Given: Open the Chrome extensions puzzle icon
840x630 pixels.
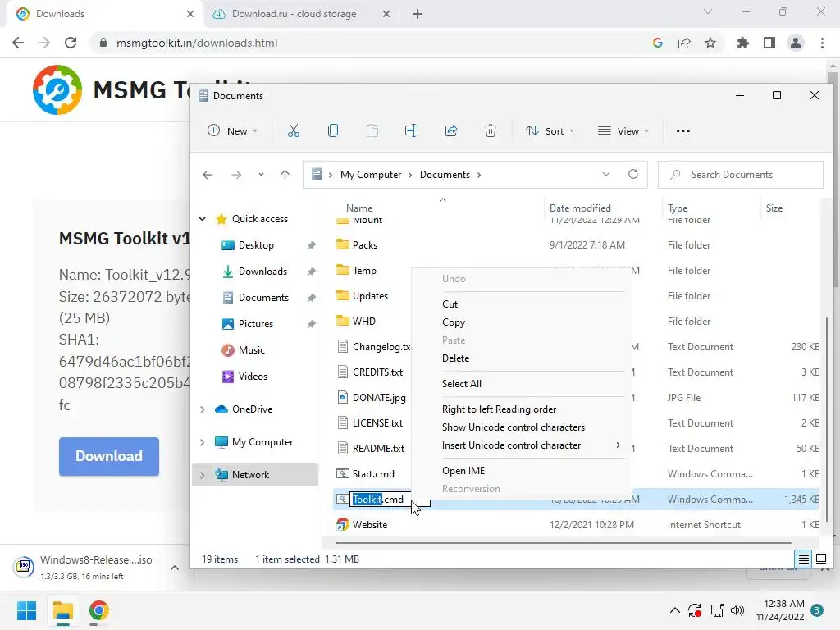Looking at the screenshot, I should tap(742, 43).
